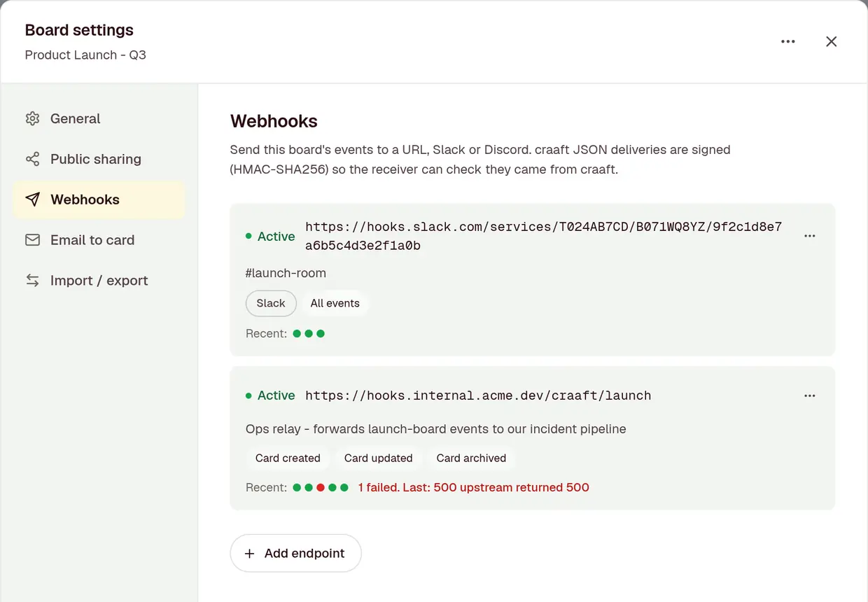This screenshot has height=602, width=868.
Task: Select the Webhooks sidebar item
Action: click(99, 200)
